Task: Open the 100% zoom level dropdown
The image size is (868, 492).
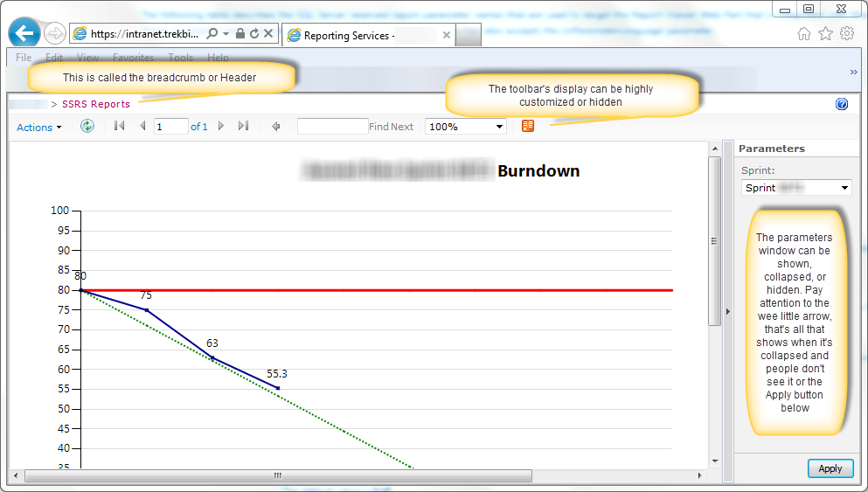Action: tap(465, 127)
